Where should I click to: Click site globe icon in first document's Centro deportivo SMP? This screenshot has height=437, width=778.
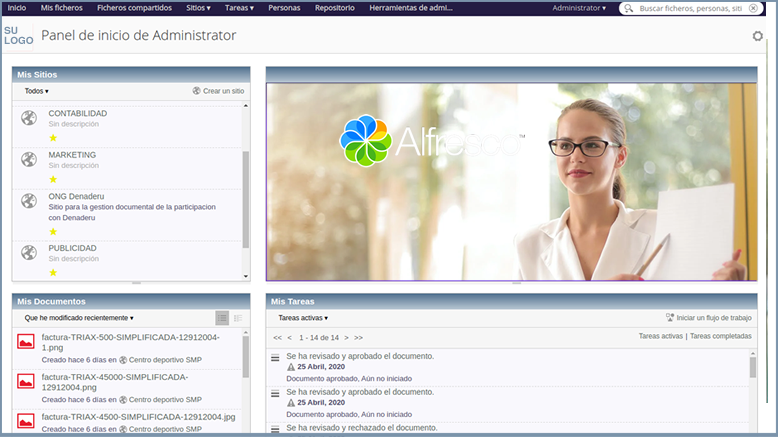point(123,360)
